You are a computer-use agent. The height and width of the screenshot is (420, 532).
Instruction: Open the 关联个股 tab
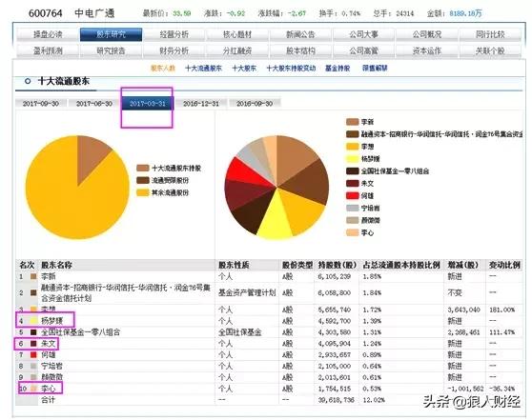click(x=490, y=50)
